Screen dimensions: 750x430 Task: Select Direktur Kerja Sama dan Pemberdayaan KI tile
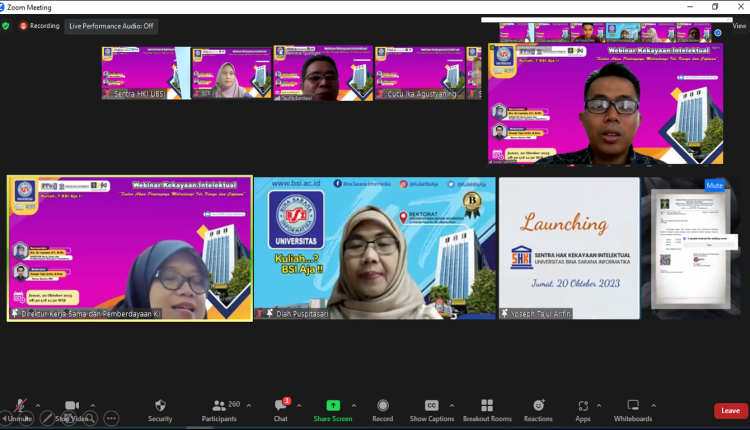click(130, 248)
